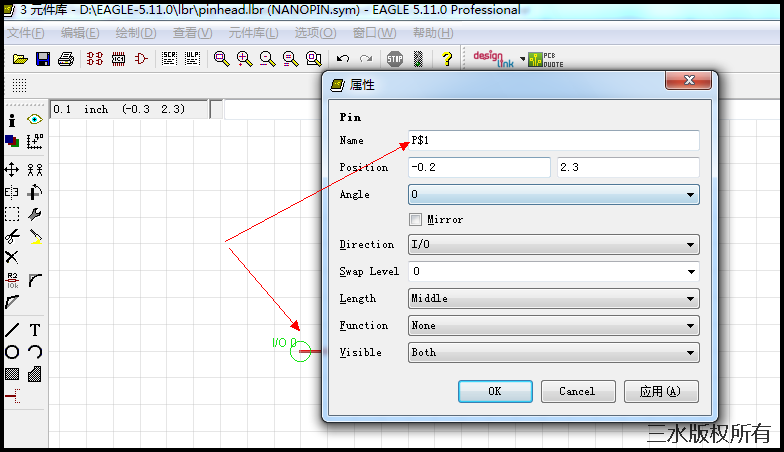
Task: Click the Name field containing P$1
Action: (554, 141)
